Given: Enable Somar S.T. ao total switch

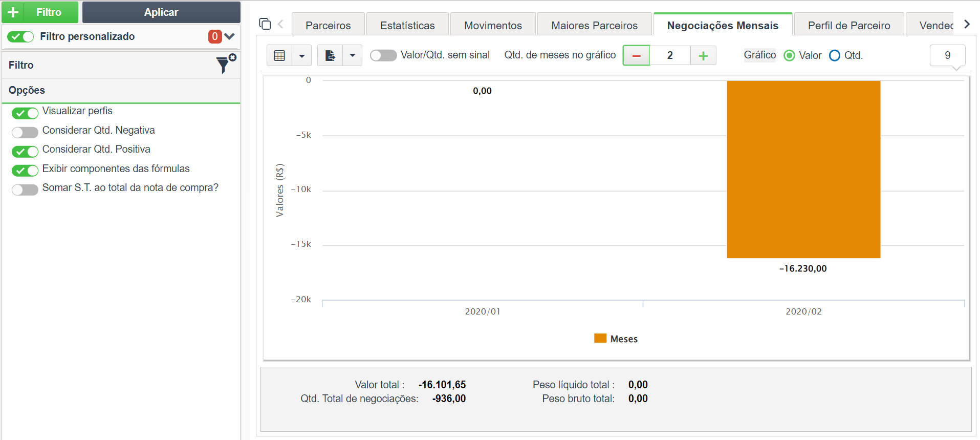Looking at the screenshot, I should pos(25,190).
